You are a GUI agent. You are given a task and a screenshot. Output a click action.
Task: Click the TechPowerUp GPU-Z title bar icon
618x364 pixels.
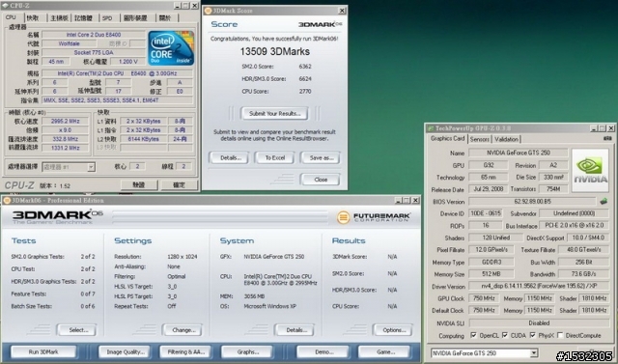pyautogui.click(x=431, y=128)
